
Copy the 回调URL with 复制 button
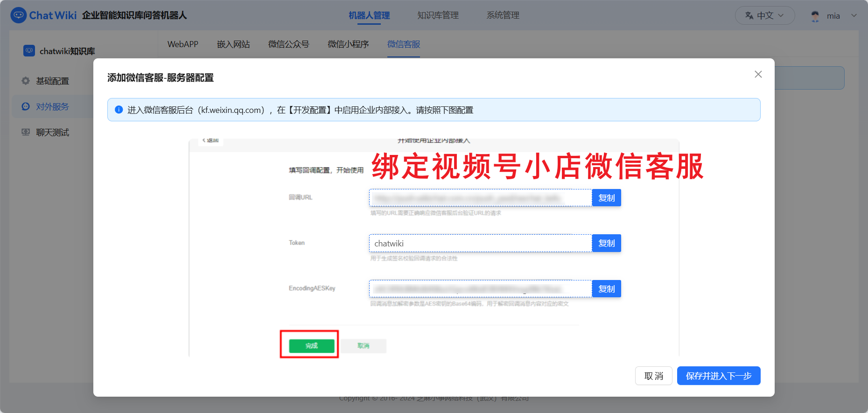coord(607,198)
